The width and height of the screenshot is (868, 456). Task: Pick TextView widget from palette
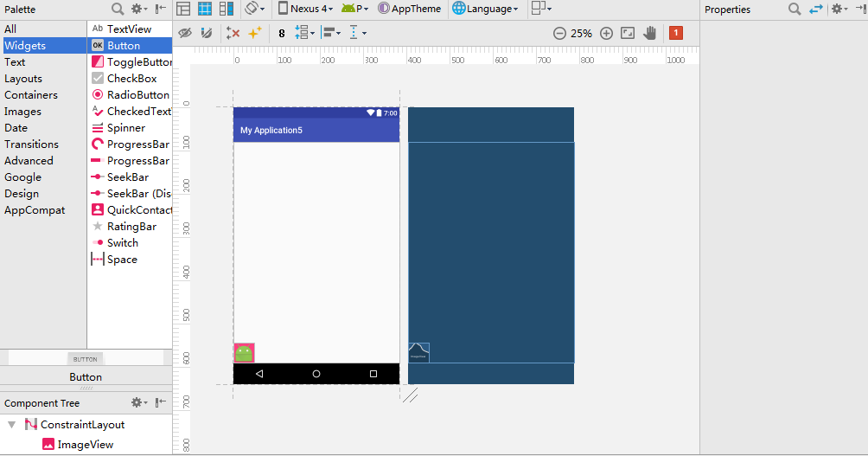click(x=130, y=29)
